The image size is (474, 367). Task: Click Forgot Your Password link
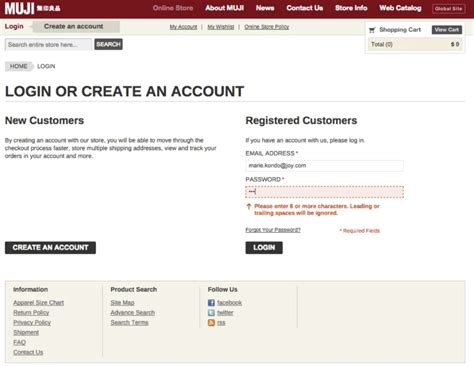273,230
